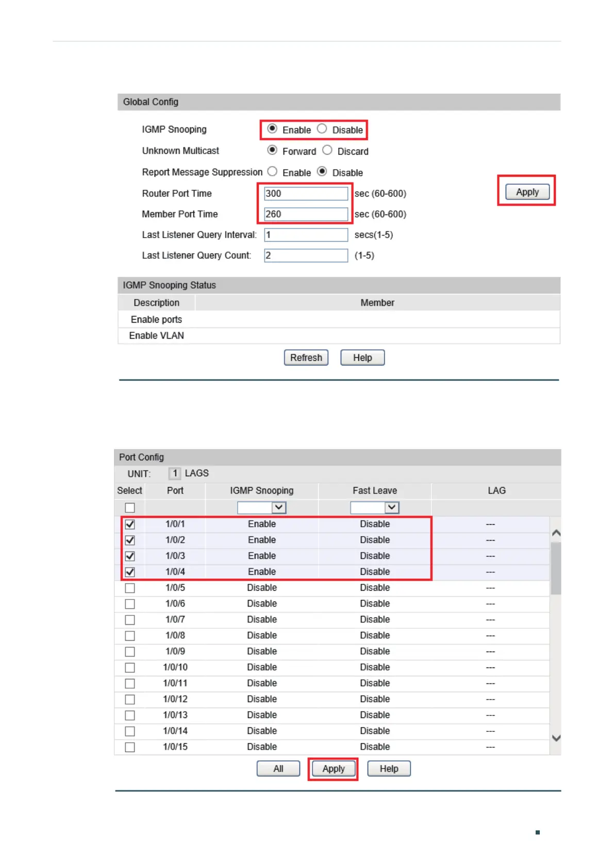Viewport: 614px width, 868px height.
Task: Open Help under Port Config
Action: click(x=389, y=769)
